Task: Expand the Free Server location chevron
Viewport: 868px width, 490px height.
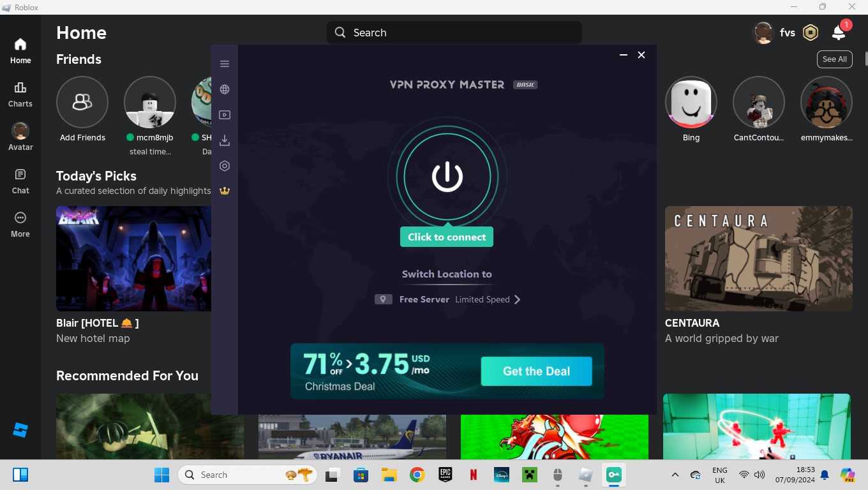Action: tap(517, 299)
